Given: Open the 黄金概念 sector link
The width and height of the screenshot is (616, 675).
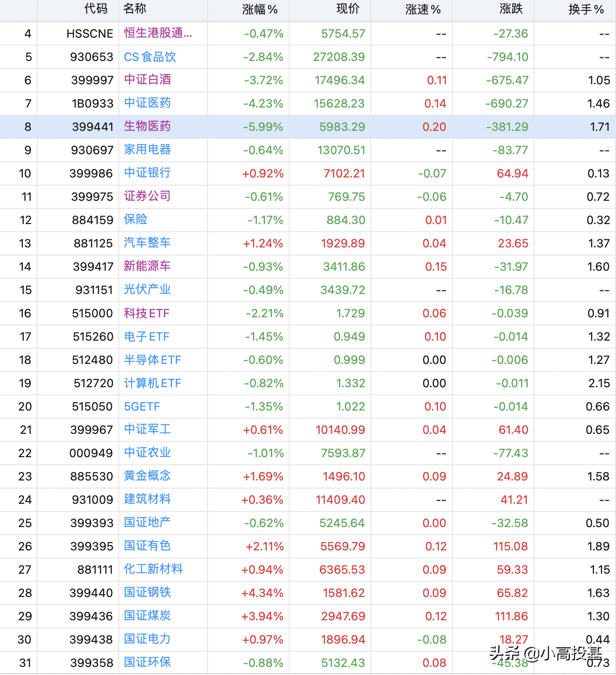Looking at the screenshot, I should click(x=147, y=476).
